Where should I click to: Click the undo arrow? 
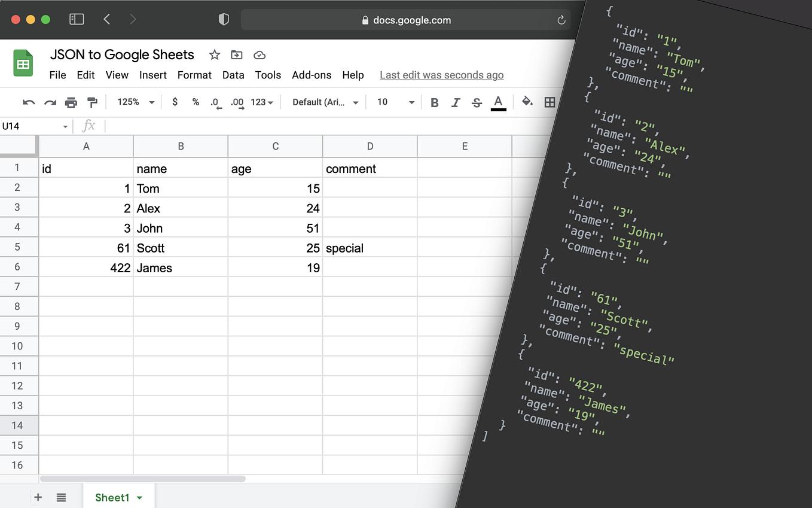click(28, 102)
